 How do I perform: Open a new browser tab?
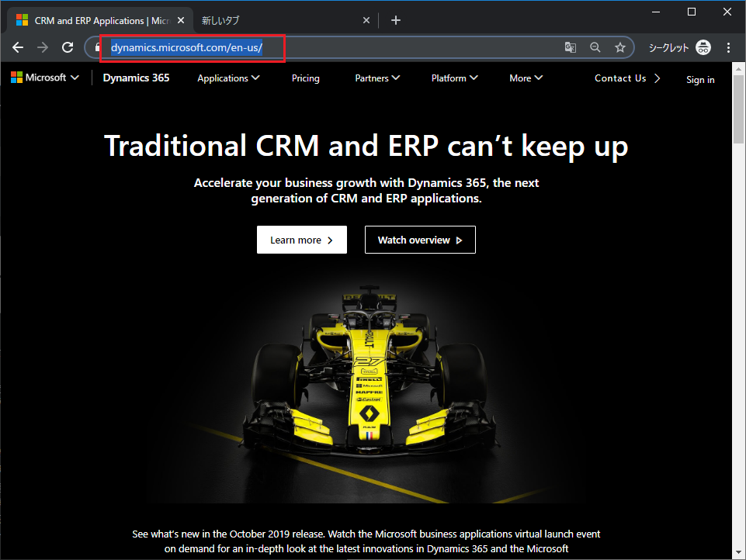(395, 20)
